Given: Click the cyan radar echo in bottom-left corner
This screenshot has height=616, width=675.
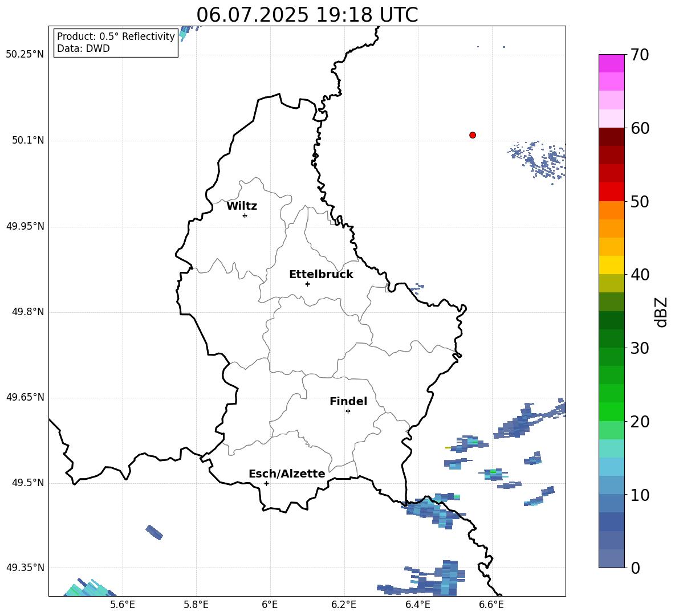Looking at the screenshot, I should click(x=90, y=588).
